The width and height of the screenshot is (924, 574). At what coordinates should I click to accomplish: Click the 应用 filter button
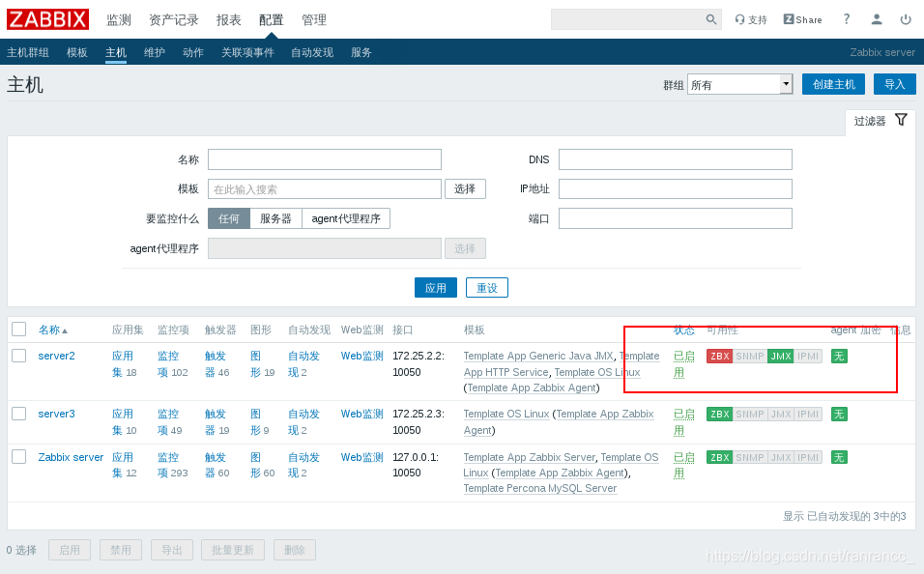point(436,288)
